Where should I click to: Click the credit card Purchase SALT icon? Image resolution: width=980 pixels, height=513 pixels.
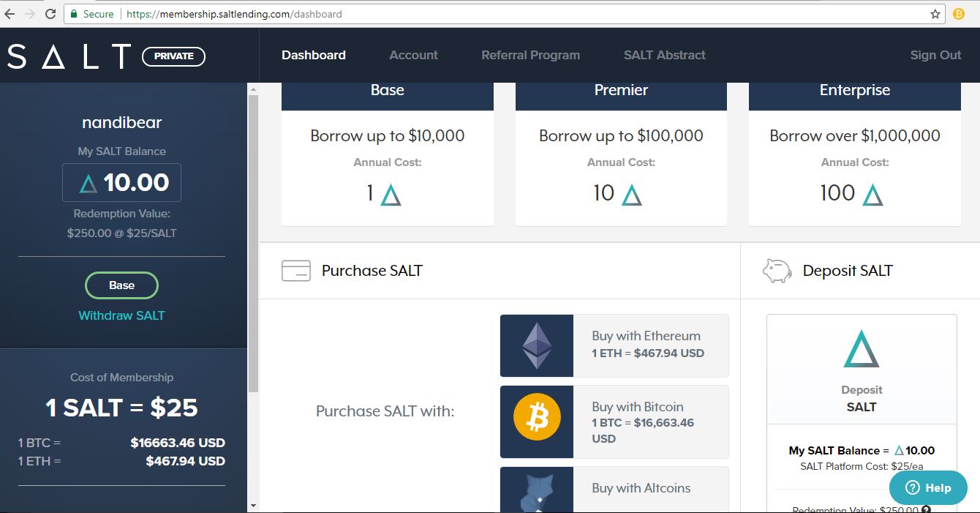pos(296,271)
